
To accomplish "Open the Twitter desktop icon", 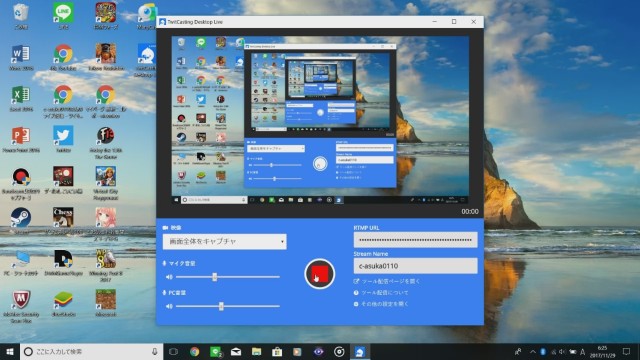I will click(63, 139).
